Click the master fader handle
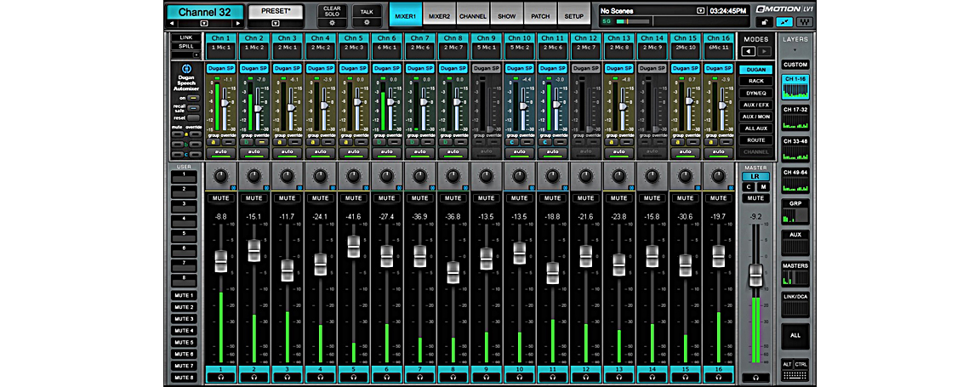Image resolution: width=980 pixels, height=387 pixels. tap(755, 275)
